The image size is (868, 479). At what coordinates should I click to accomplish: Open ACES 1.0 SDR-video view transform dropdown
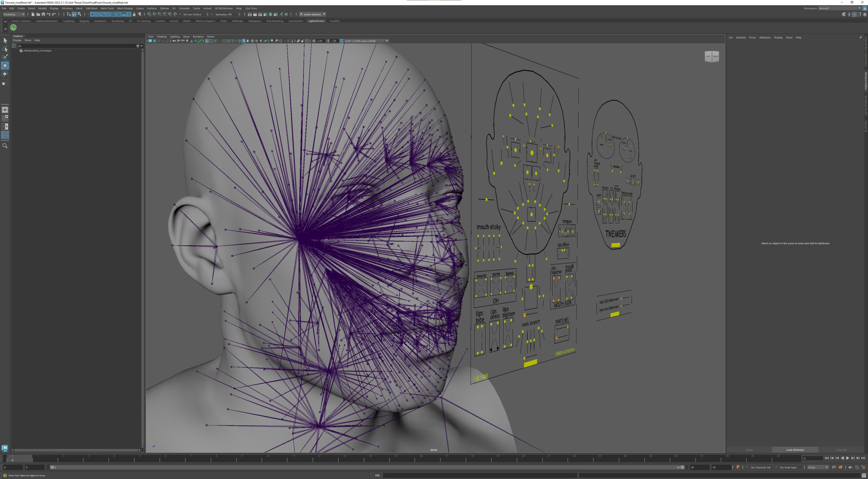pos(366,41)
